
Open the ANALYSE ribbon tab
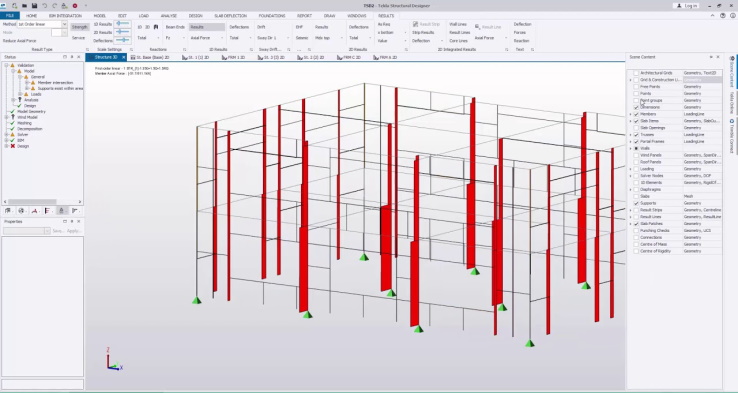point(168,16)
